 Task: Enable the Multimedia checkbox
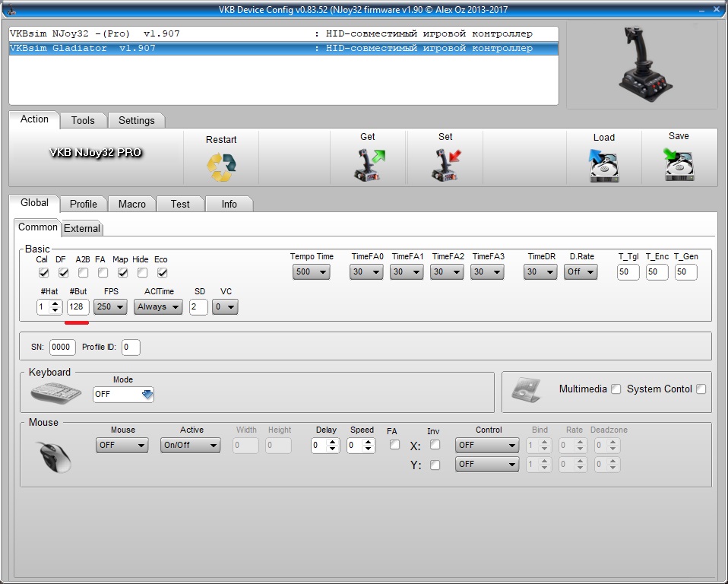coord(616,389)
